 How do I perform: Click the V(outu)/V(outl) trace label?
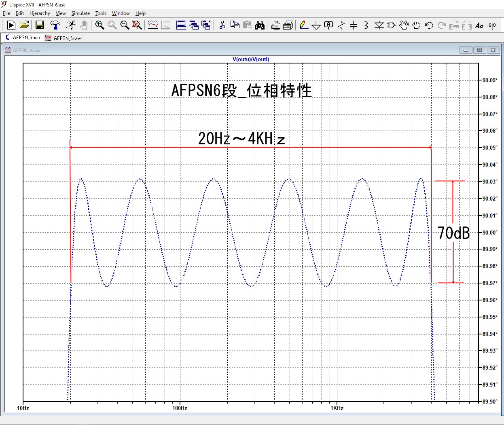251,59
